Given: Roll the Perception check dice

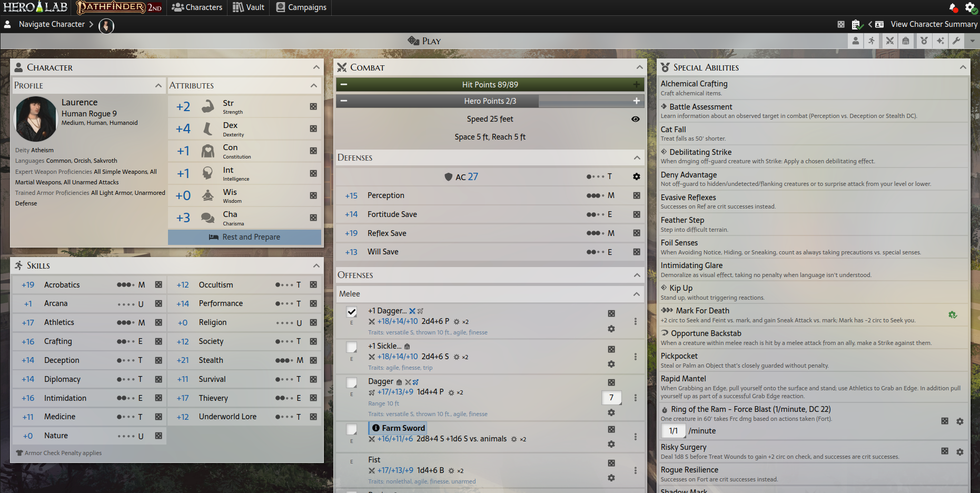Looking at the screenshot, I should point(637,195).
